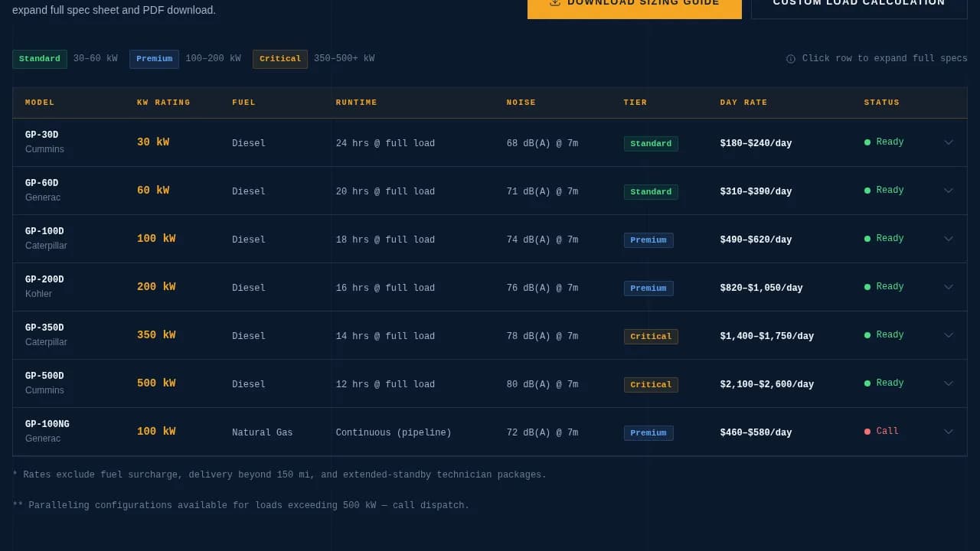This screenshot has width=980, height=551.
Task: Select the Premium tier legend badge
Action: (x=155, y=59)
